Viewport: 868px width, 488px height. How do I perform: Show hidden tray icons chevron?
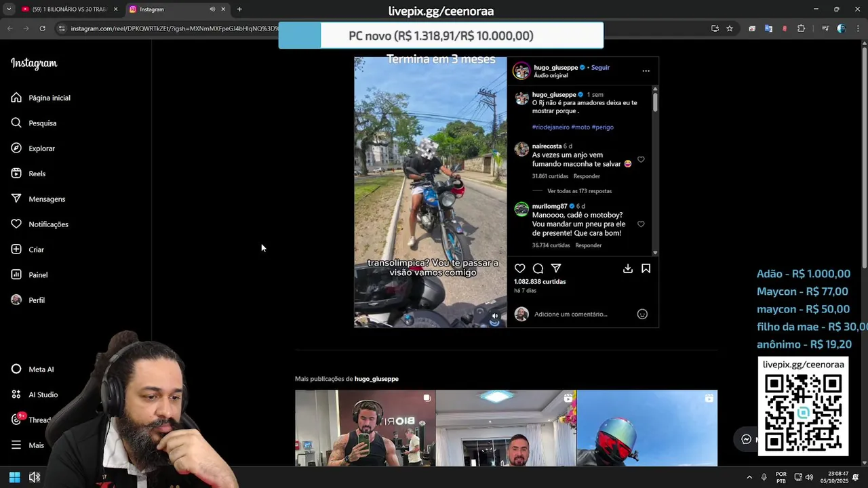point(749,478)
